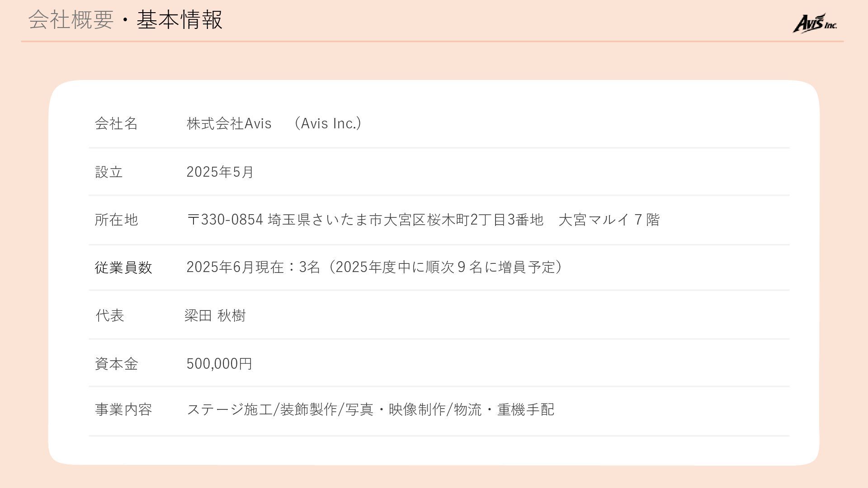Click the (Avis Inc.) English name
The width and height of the screenshot is (868, 488).
click(328, 123)
